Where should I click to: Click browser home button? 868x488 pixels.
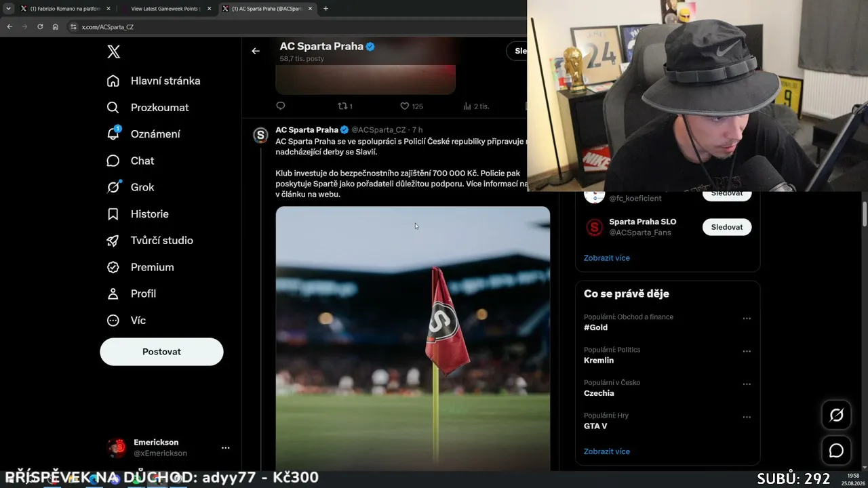pos(56,26)
